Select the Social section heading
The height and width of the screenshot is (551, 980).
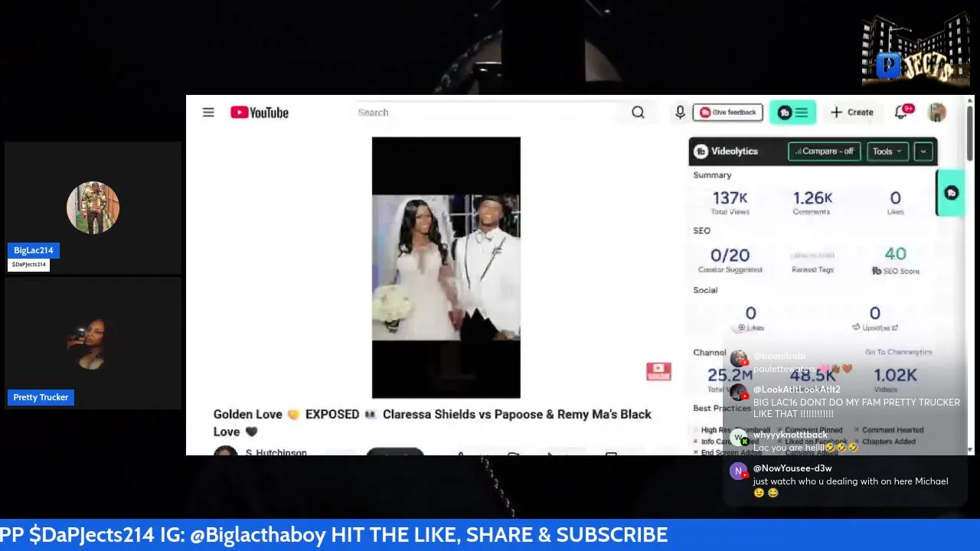705,290
